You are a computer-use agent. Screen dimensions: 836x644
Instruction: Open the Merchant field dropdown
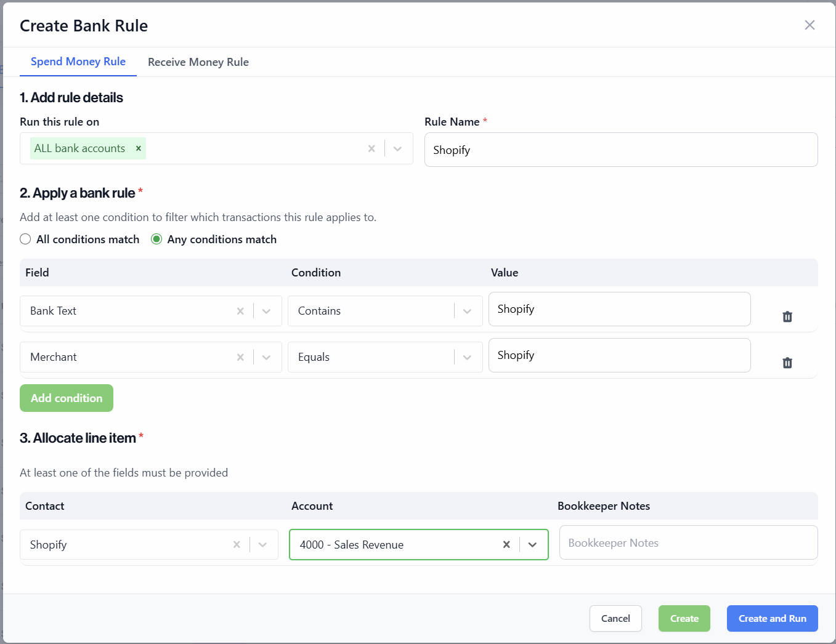pyautogui.click(x=267, y=357)
